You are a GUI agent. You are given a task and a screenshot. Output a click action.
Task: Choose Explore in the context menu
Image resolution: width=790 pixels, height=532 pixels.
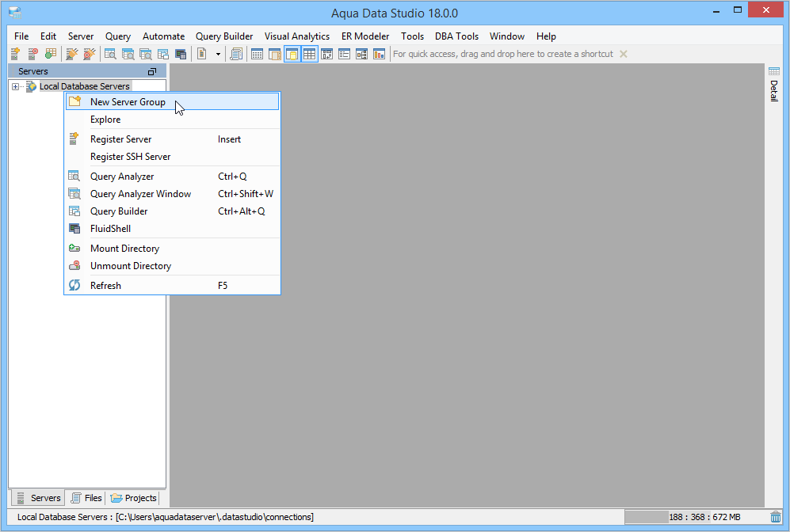click(172, 120)
